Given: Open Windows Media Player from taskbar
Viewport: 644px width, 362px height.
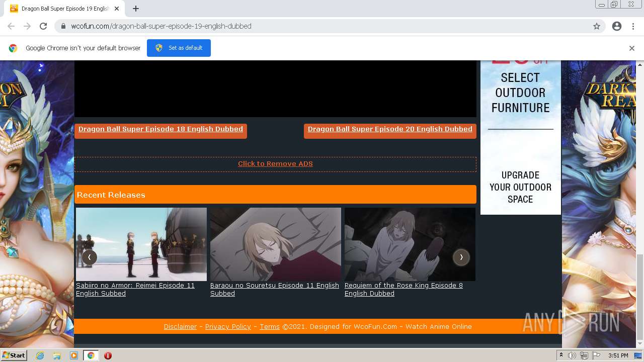Looking at the screenshot, I should (74, 355).
